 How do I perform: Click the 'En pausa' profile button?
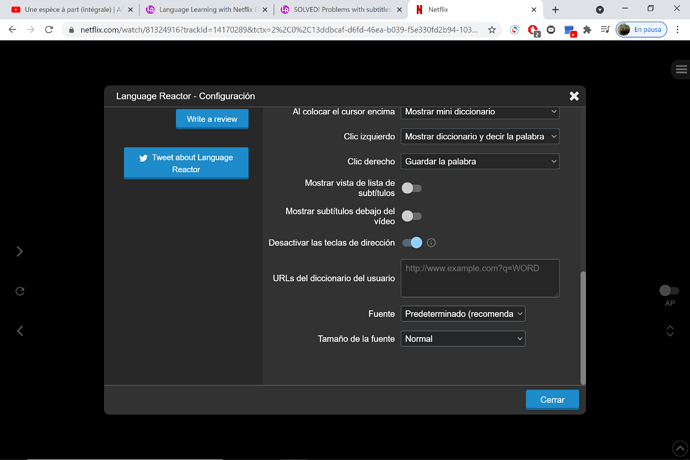click(x=641, y=29)
